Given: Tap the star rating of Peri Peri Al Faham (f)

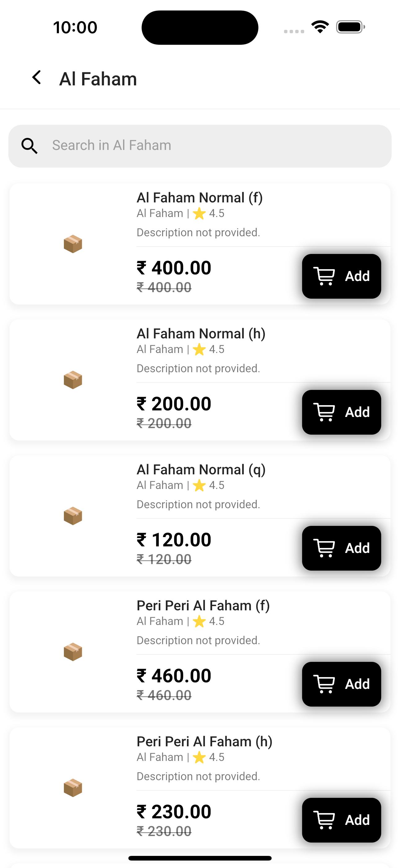Looking at the screenshot, I should pos(208,621).
